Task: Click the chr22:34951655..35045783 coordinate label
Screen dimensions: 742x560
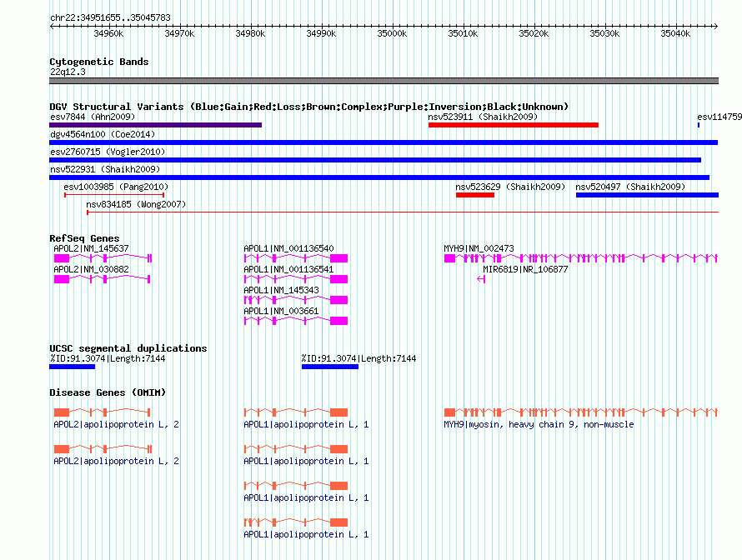Action: [x=110, y=17]
